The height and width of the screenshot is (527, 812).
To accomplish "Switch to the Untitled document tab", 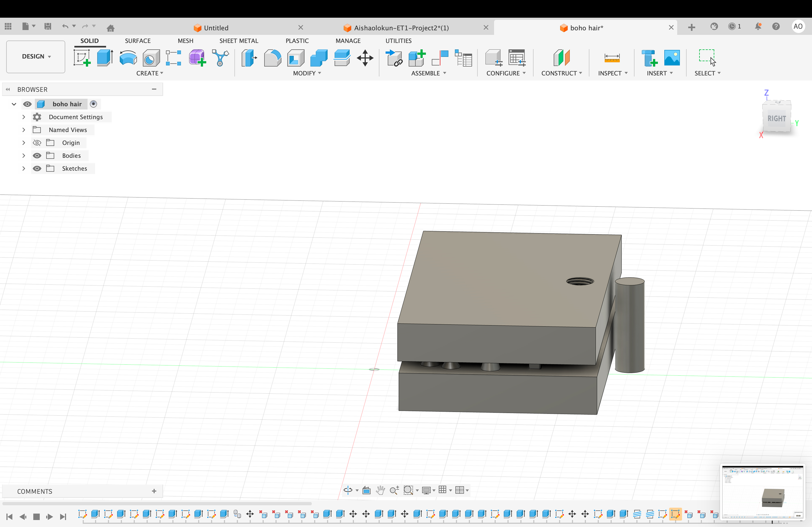I will click(216, 28).
